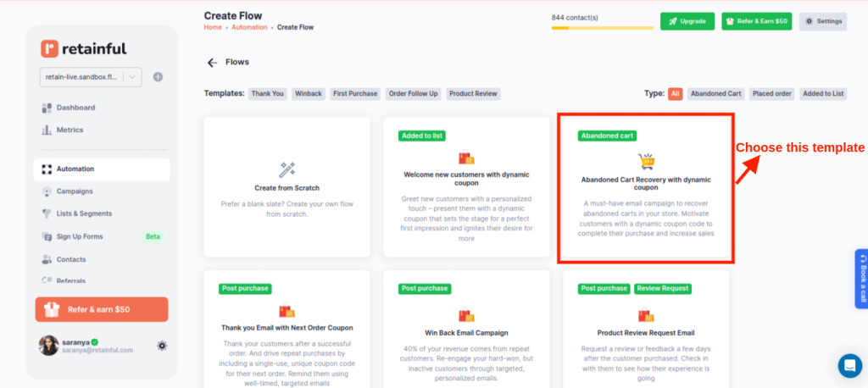Screen dimensions: 868x388
Task: Select the Added to List type filter
Action: tap(823, 94)
